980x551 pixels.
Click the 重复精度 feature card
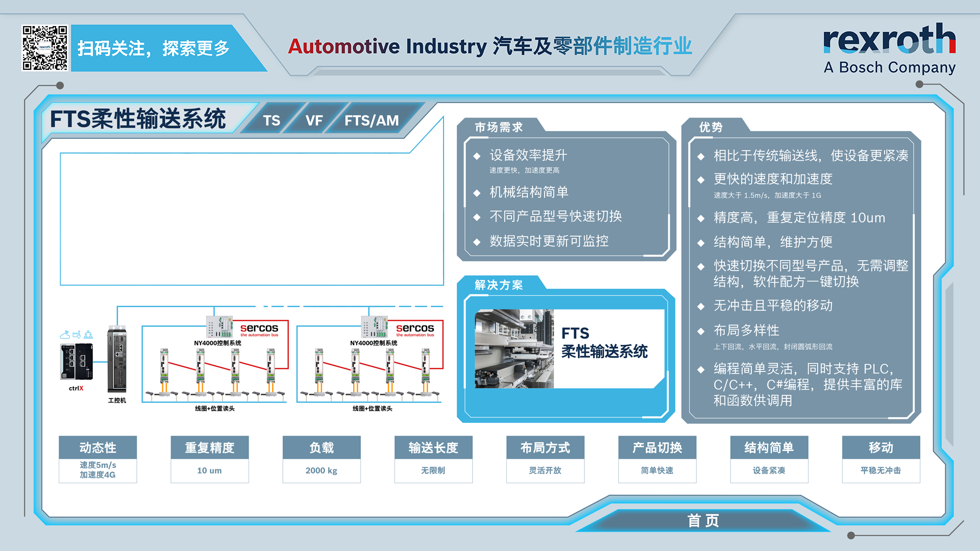(210, 459)
